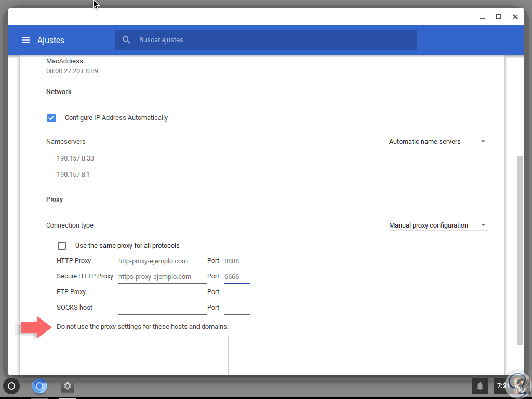
Task: Click the MAC address value 08:00:27:20:E8:B9
Action: click(x=72, y=71)
